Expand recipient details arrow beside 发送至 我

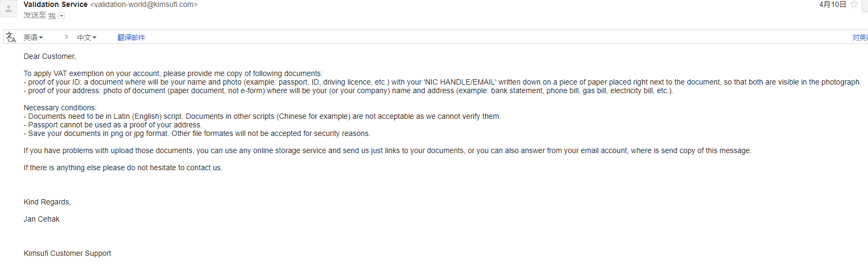click(x=62, y=16)
